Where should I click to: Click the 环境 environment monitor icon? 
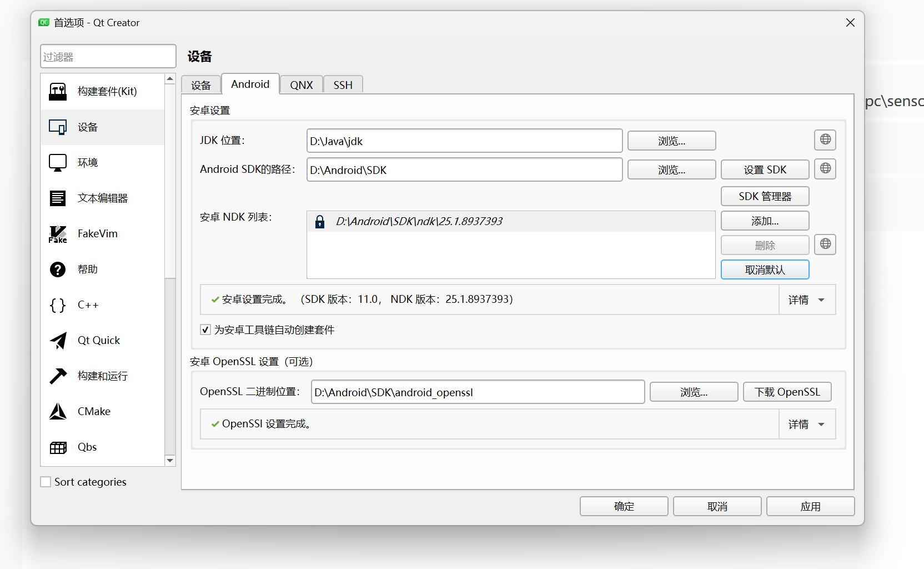[x=58, y=163]
